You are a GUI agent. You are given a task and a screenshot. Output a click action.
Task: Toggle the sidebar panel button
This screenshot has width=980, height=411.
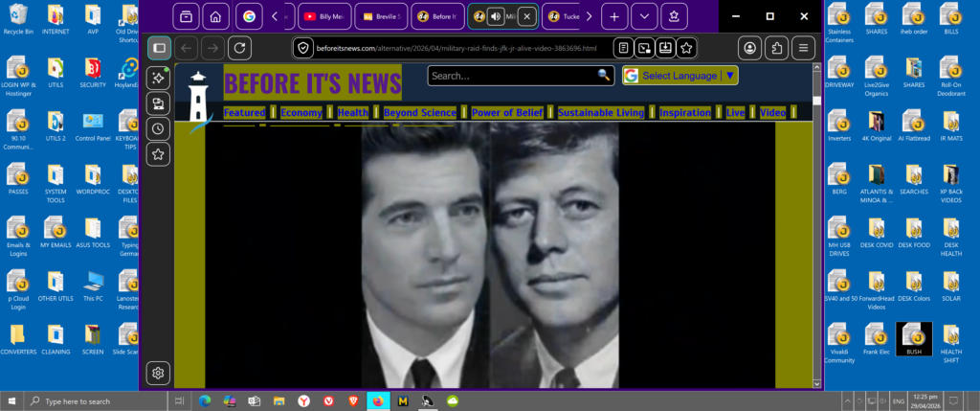pyautogui.click(x=159, y=48)
